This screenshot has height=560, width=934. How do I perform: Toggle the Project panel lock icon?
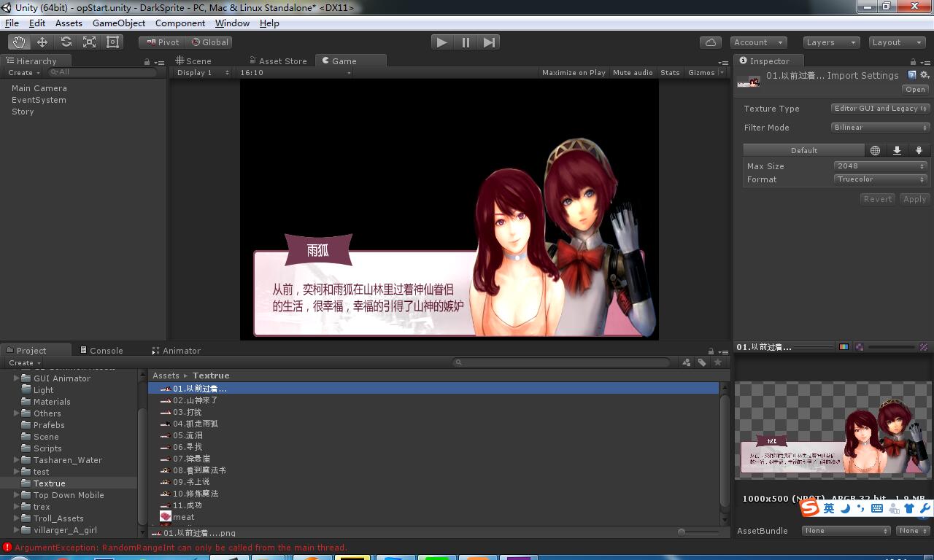pyautogui.click(x=711, y=351)
